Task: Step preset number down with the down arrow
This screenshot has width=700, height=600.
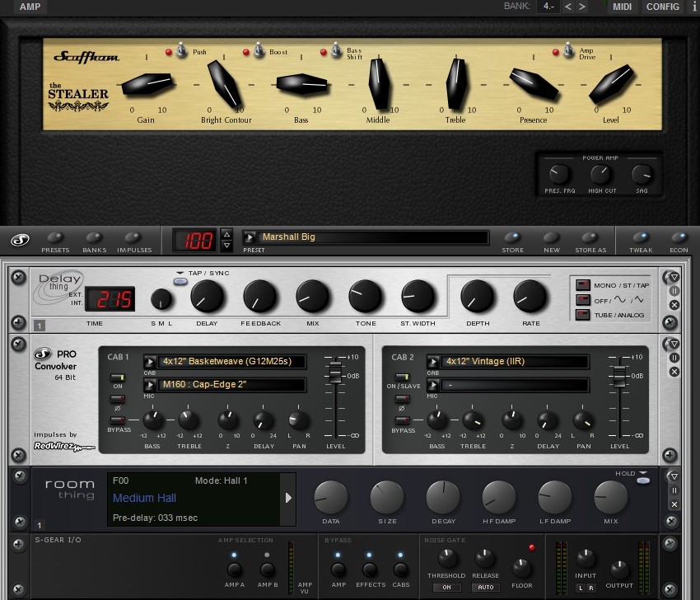Action: 226,246
